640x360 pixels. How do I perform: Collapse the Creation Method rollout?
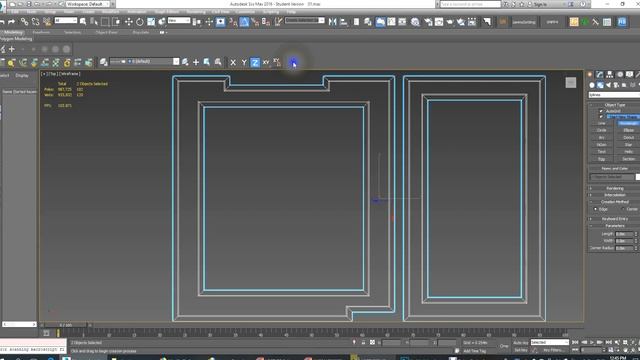tap(614, 202)
